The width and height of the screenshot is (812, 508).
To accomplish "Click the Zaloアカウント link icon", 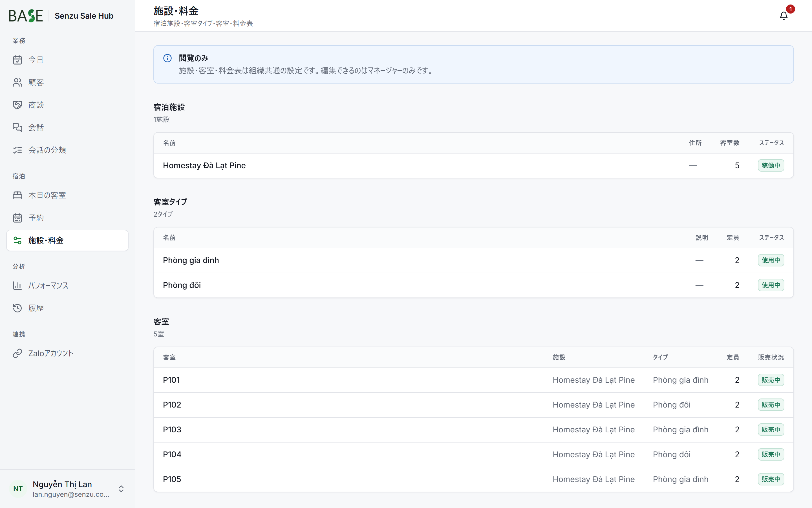I will tap(17, 353).
